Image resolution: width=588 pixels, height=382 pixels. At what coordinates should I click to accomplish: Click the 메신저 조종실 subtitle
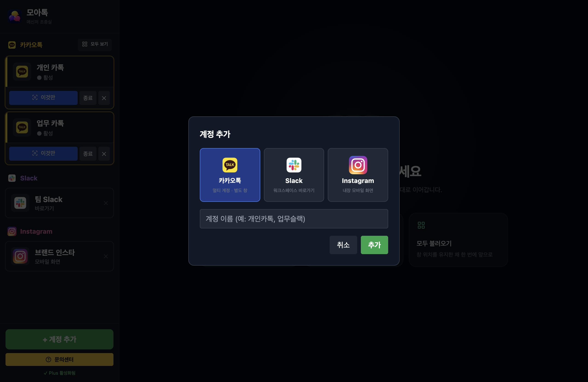(x=39, y=22)
